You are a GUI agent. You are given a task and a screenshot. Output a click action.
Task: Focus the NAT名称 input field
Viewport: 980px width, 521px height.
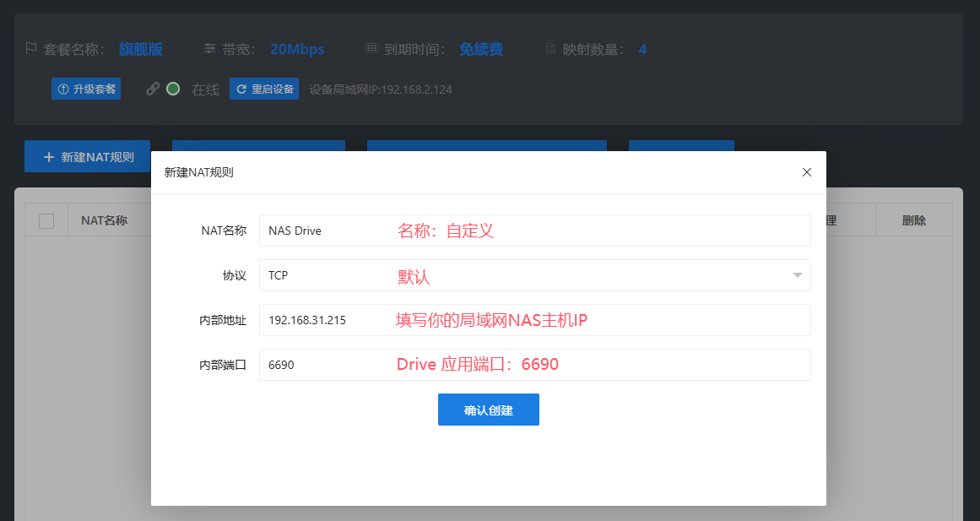point(534,231)
